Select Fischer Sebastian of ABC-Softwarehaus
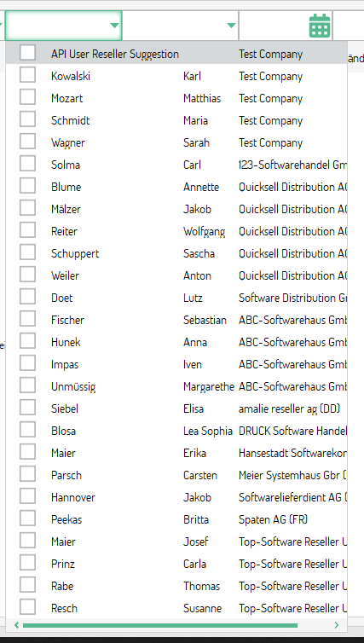Image resolution: width=364 pixels, height=643 pixels. [x=176, y=320]
